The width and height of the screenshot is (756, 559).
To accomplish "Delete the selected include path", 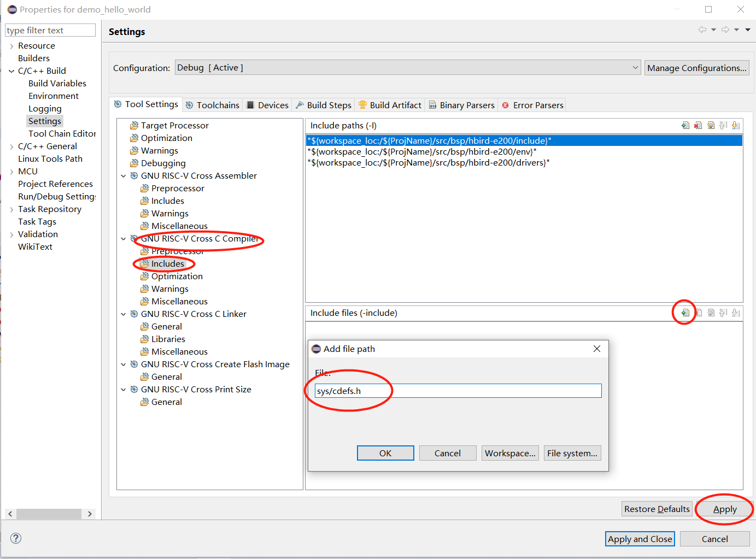I will [x=698, y=125].
